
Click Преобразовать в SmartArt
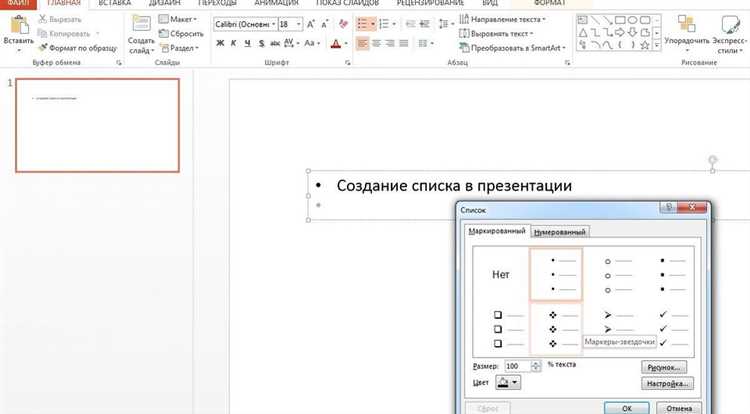[512, 48]
